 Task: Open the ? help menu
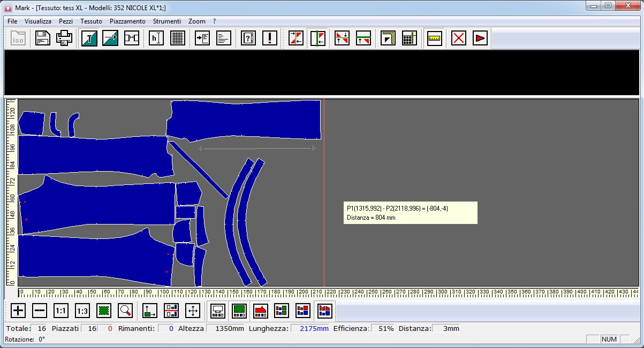pyautogui.click(x=214, y=21)
